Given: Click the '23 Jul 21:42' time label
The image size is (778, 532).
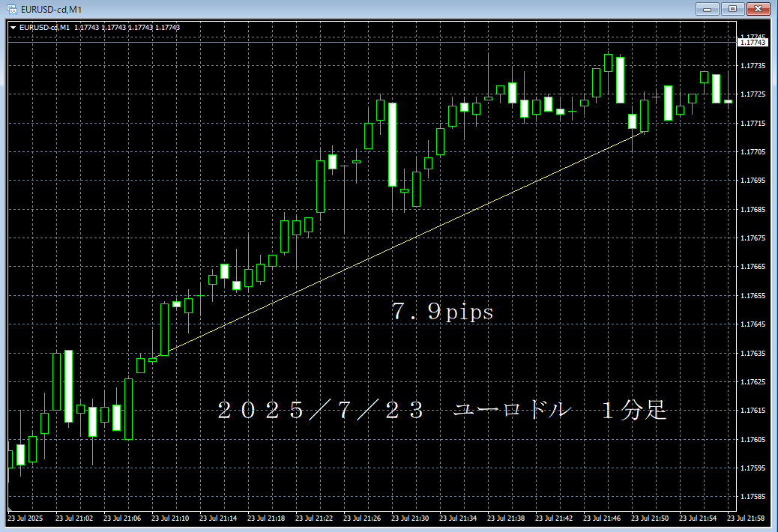Looking at the screenshot, I should [554, 518].
